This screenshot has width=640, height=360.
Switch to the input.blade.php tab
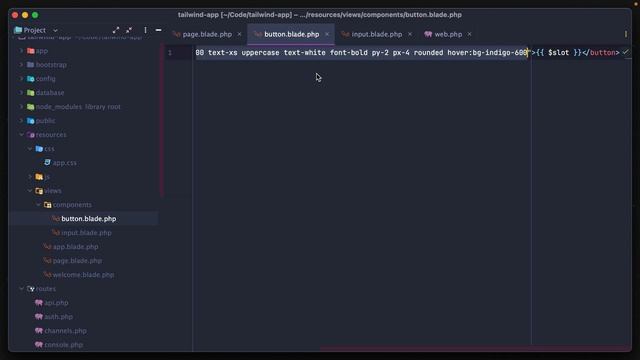377,34
